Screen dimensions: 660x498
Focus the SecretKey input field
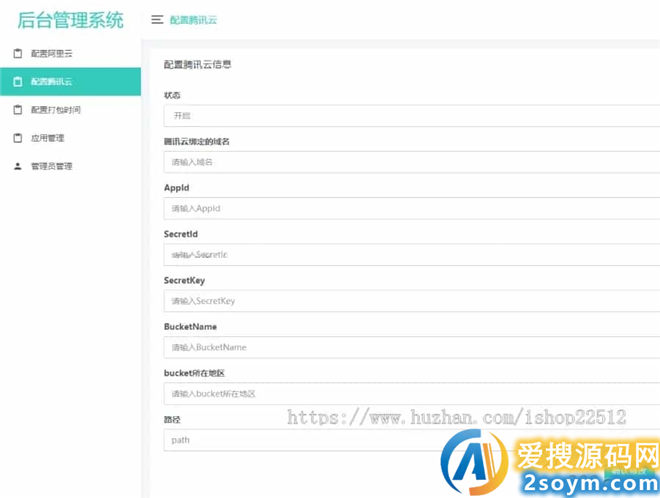point(412,301)
